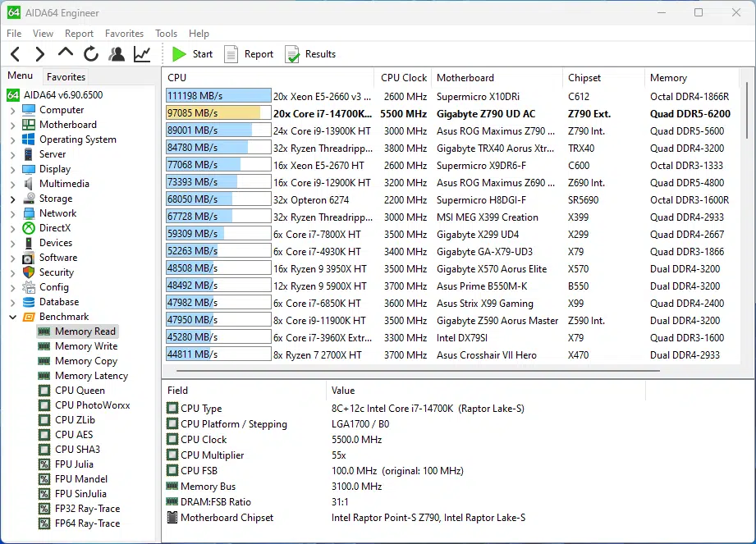Image resolution: width=756 pixels, height=544 pixels.
Task: Expand the Motherboard tree node
Action: pyautogui.click(x=13, y=126)
